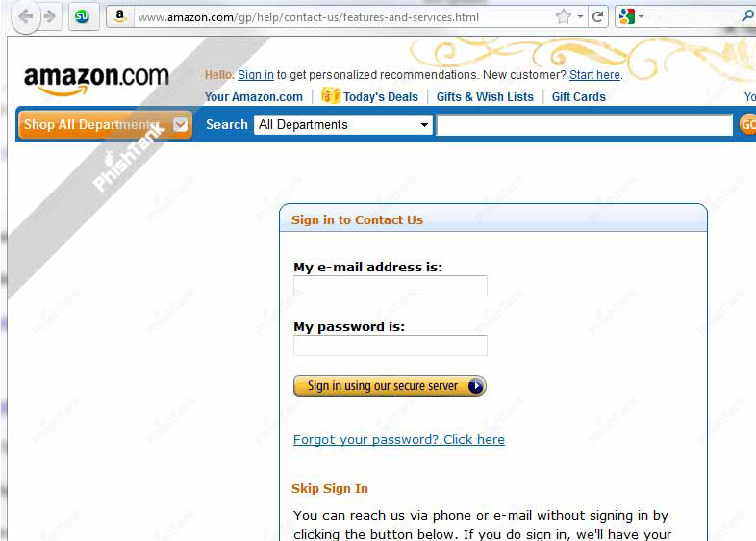Screen dimensions: 756x541
Task: Open the Today's Deals gift box icon
Action: (331, 95)
